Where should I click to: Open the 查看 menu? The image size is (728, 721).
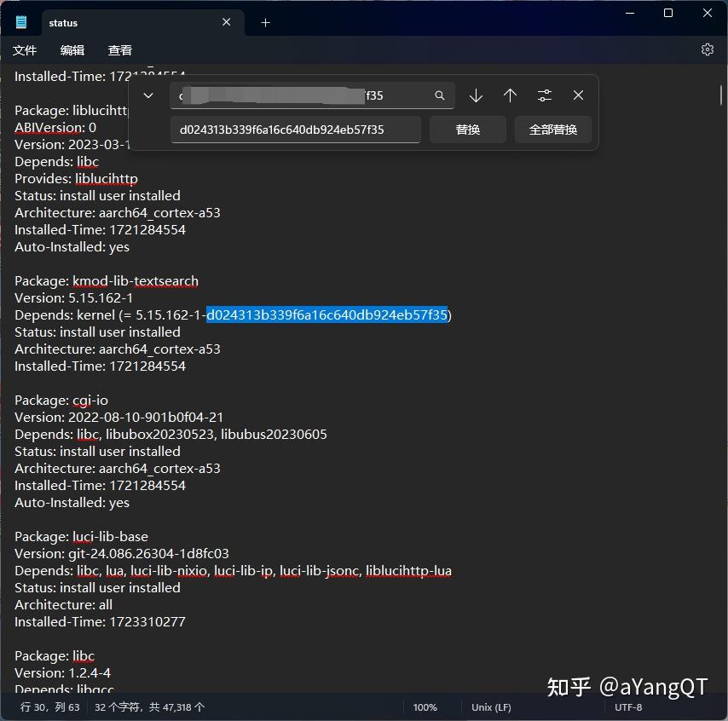(x=119, y=50)
